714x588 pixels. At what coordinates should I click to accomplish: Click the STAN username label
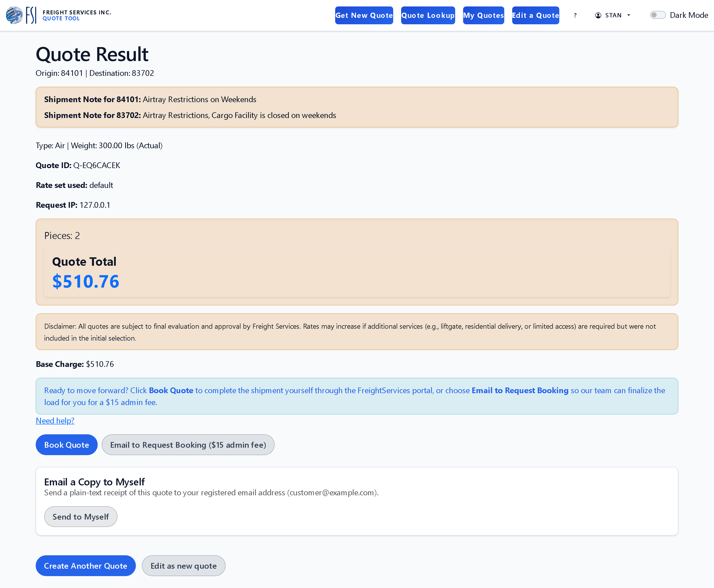(613, 15)
